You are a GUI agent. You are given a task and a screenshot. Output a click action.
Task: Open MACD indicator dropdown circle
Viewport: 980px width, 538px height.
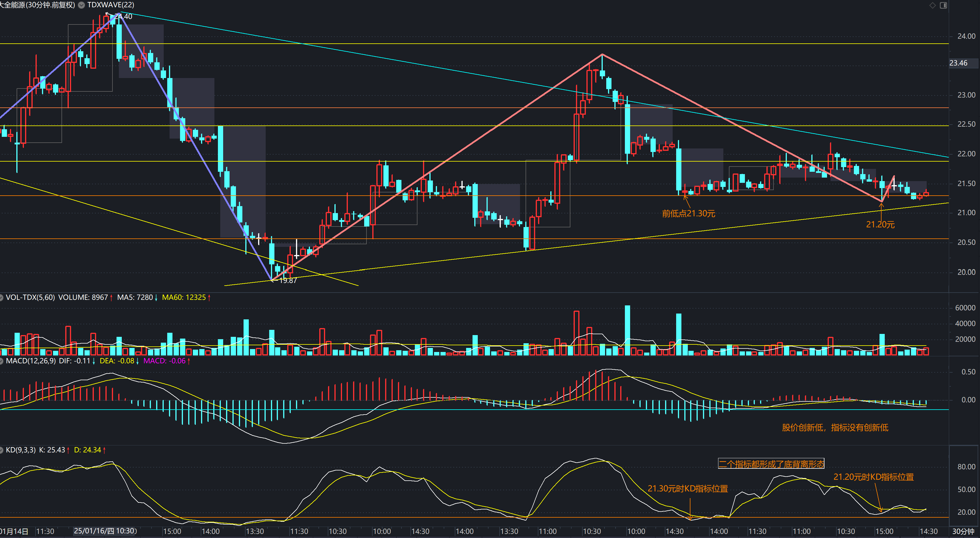point(1,361)
